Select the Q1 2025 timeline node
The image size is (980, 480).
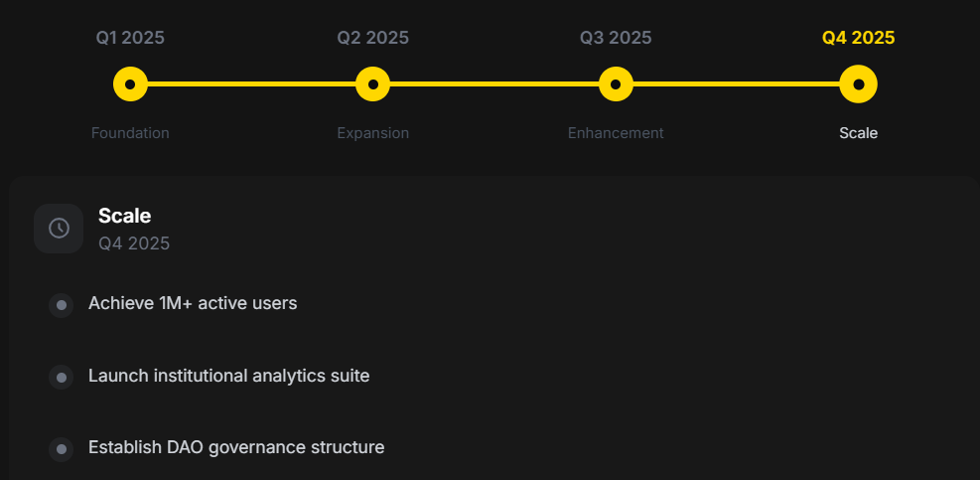click(130, 84)
